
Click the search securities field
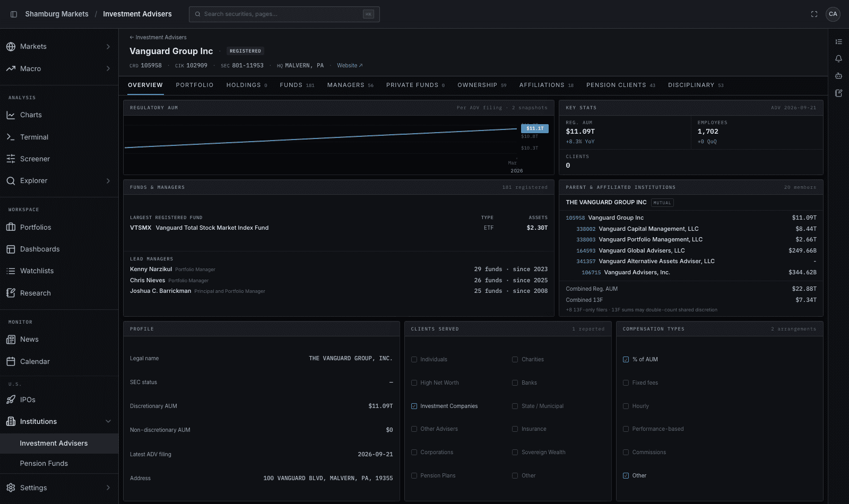coord(284,14)
